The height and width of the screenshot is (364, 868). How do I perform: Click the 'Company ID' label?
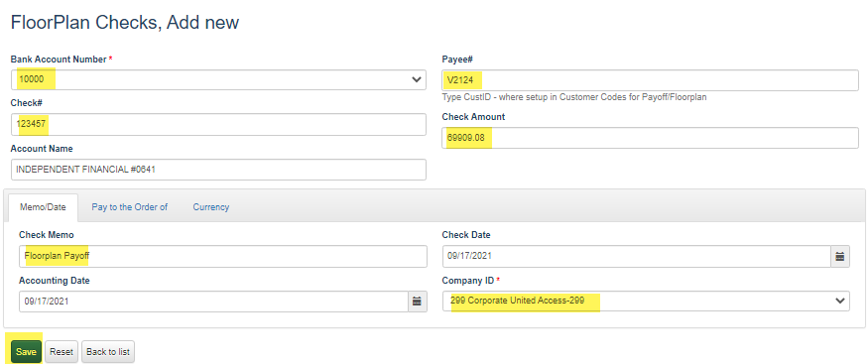point(468,281)
